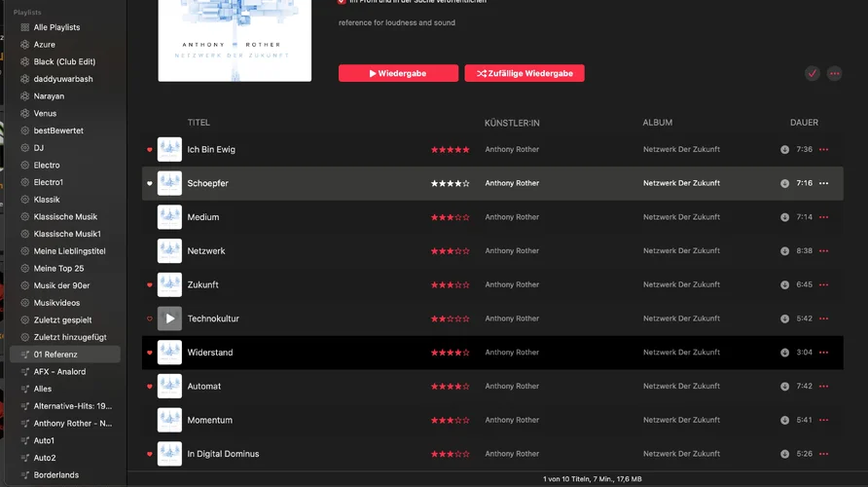Toggle the heart on Automat
The height and width of the screenshot is (487, 868).
[x=150, y=386]
